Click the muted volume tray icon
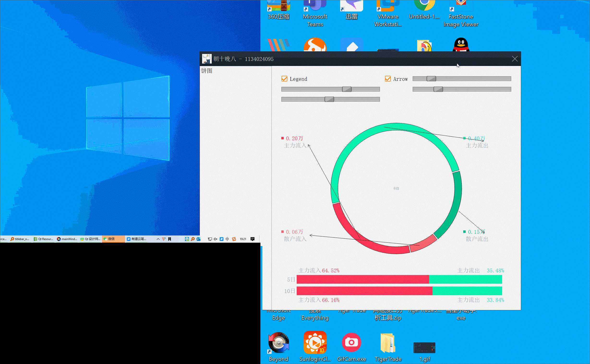Viewport: 590px width, 364px height. tap(215, 239)
